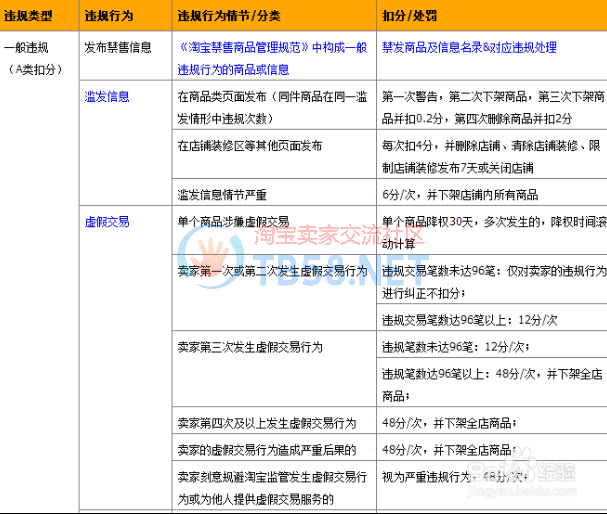This screenshot has width=607, height=514.
Task: Open the 虚假交易 violation link
Action: pyautogui.click(x=107, y=221)
